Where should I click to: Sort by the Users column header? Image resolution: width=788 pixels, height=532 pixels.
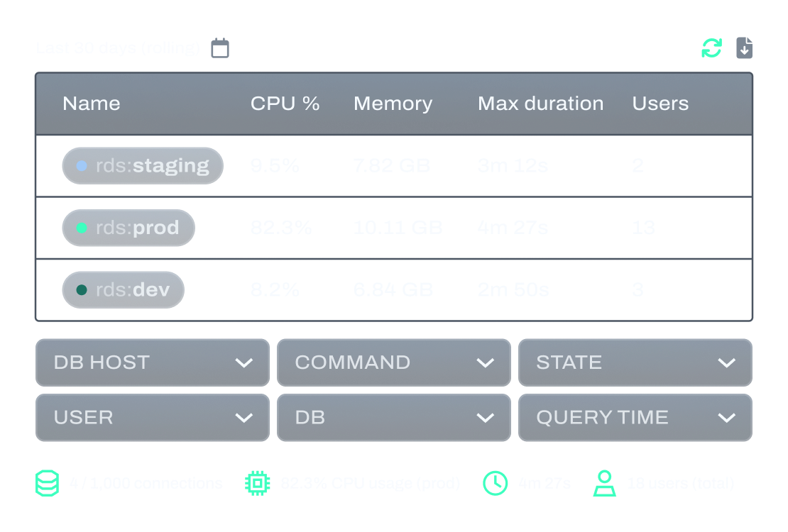660,104
